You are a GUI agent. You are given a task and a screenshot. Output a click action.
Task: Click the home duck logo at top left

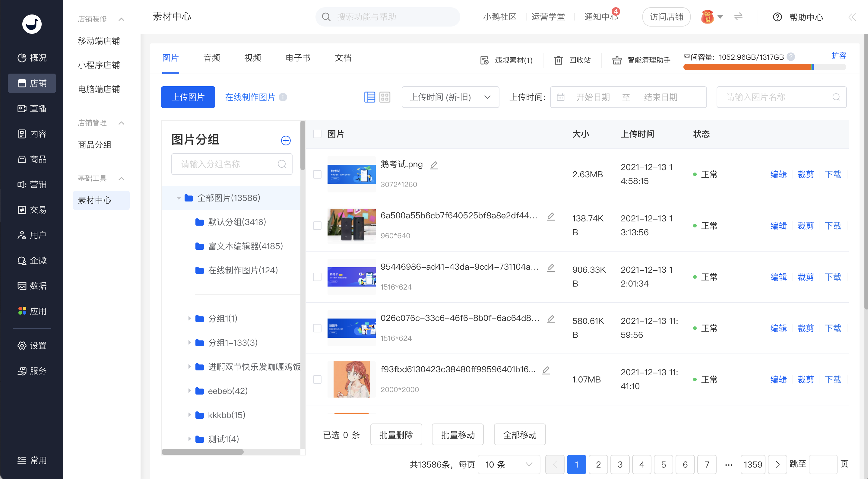(x=32, y=24)
